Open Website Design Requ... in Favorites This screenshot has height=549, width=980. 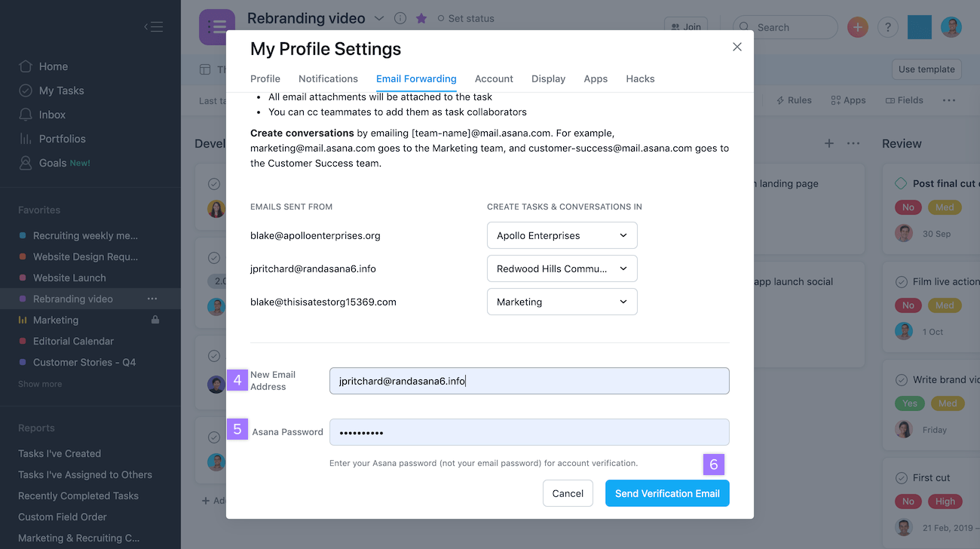click(85, 256)
